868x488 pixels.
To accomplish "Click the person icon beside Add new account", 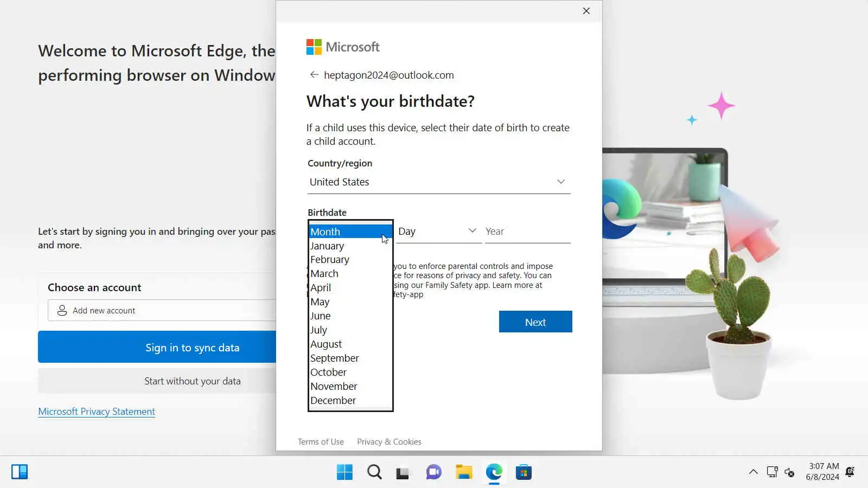I will click(x=62, y=311).
